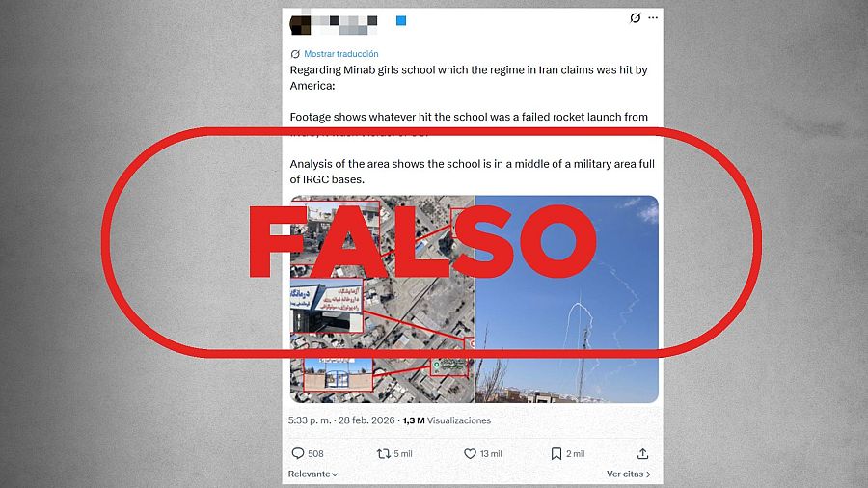Viewport: 868px width, 488px height.
Task: Click the blurred profile avatar
Action: pyautogui.click(x=301, y=24)
